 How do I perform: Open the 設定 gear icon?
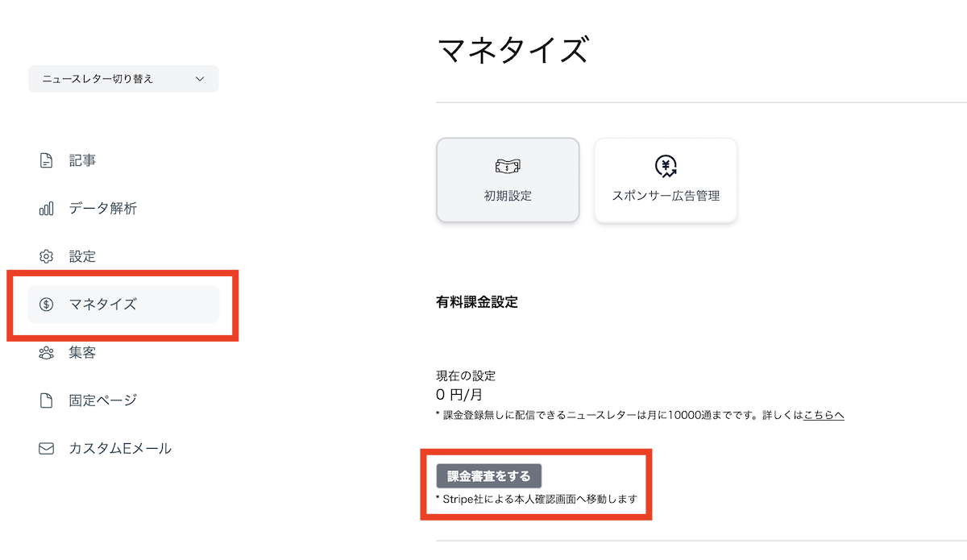tap(47, 255)
